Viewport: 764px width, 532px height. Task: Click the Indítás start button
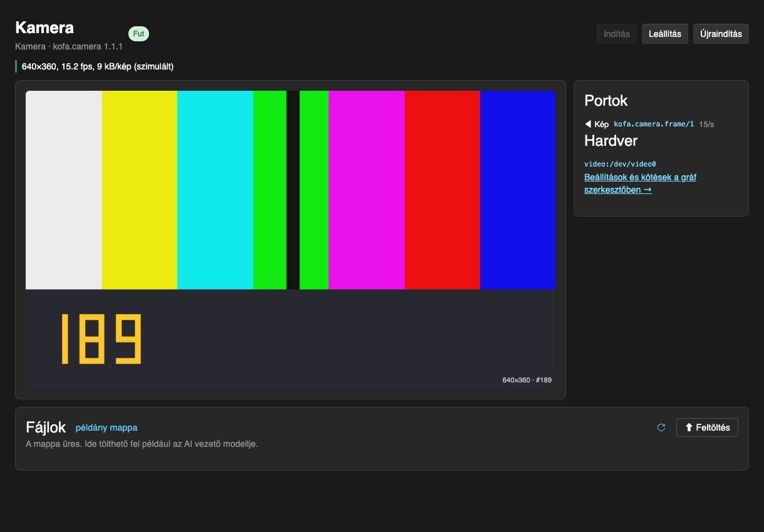pos(617,34)
